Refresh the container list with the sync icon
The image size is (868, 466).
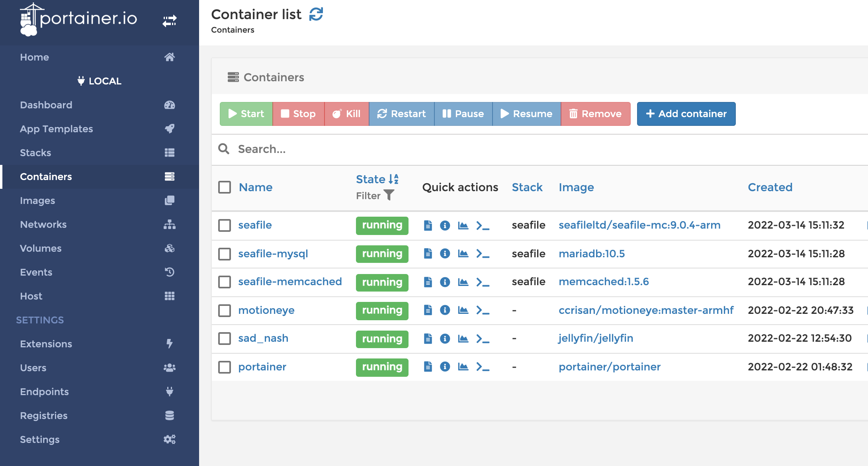(x=316, y=14)
